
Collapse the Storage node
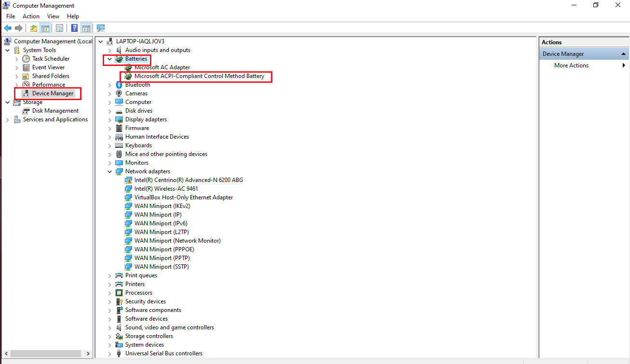pos(7,102)
